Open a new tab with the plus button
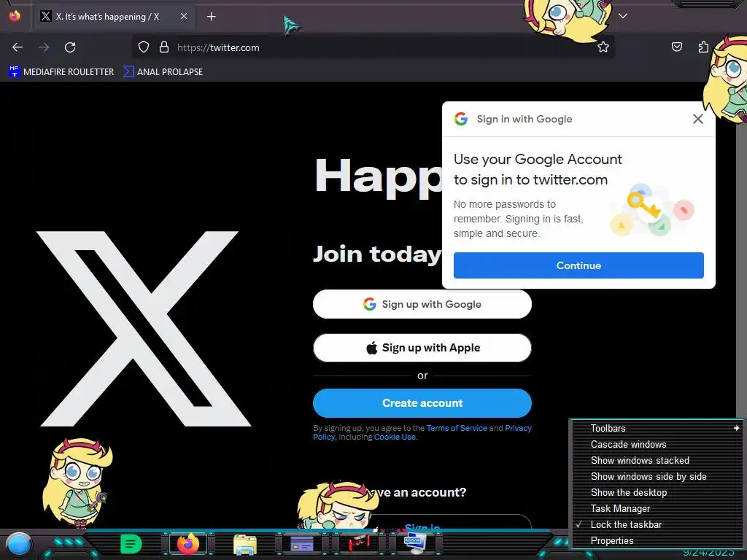747x560 pixels. 211,17
